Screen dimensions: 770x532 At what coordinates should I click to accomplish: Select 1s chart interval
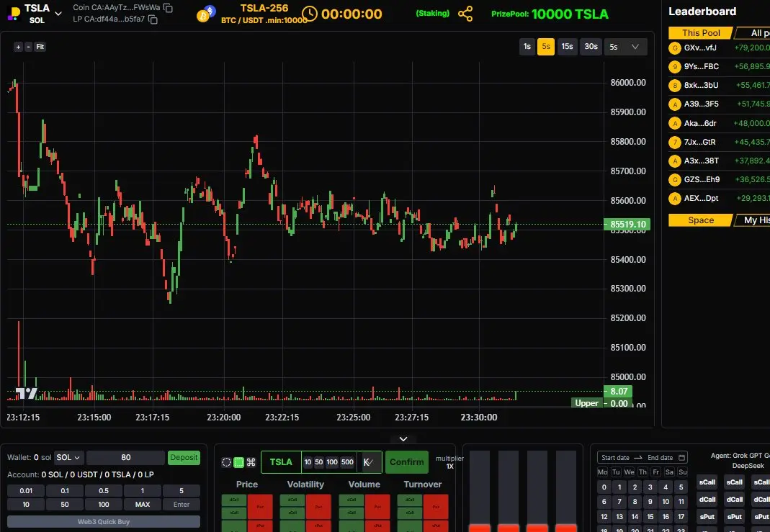click(527, 47)
